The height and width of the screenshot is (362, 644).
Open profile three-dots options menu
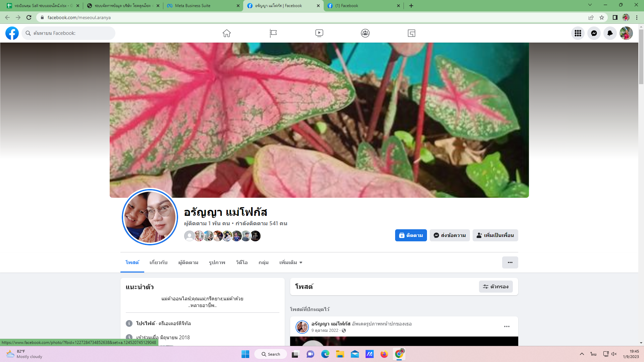point(510,262)
